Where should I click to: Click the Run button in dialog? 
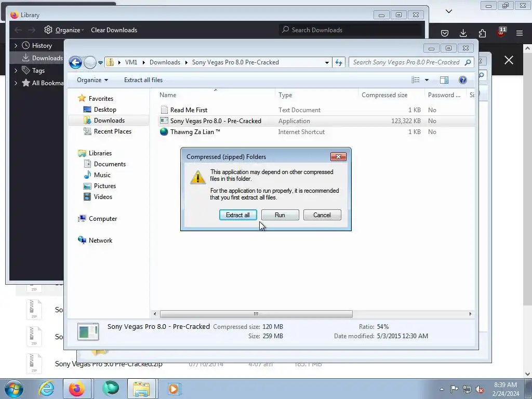pyautogui.click(x=280, y=215)
